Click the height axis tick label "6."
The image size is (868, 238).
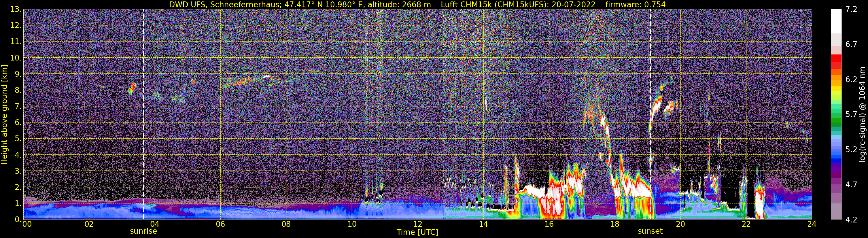(18, 122)
